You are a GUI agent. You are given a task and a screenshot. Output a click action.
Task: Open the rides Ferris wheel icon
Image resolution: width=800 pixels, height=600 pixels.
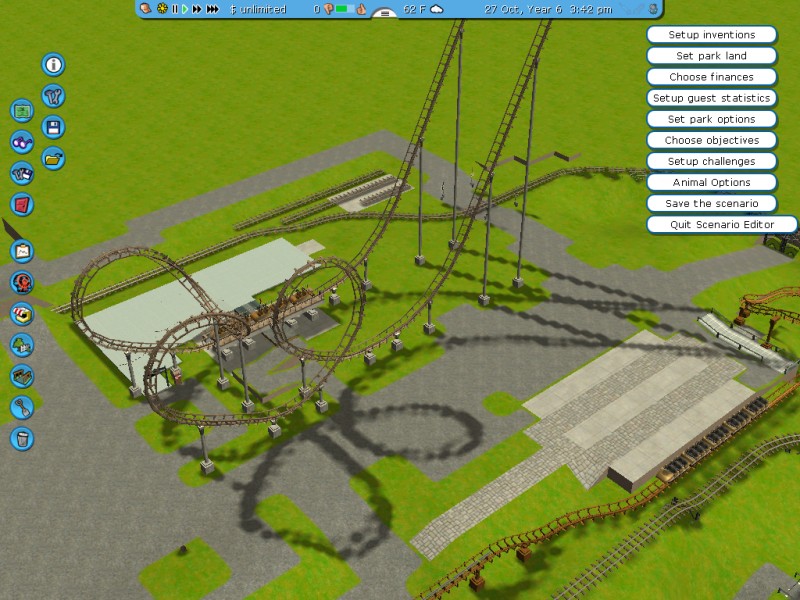point(22,282)
